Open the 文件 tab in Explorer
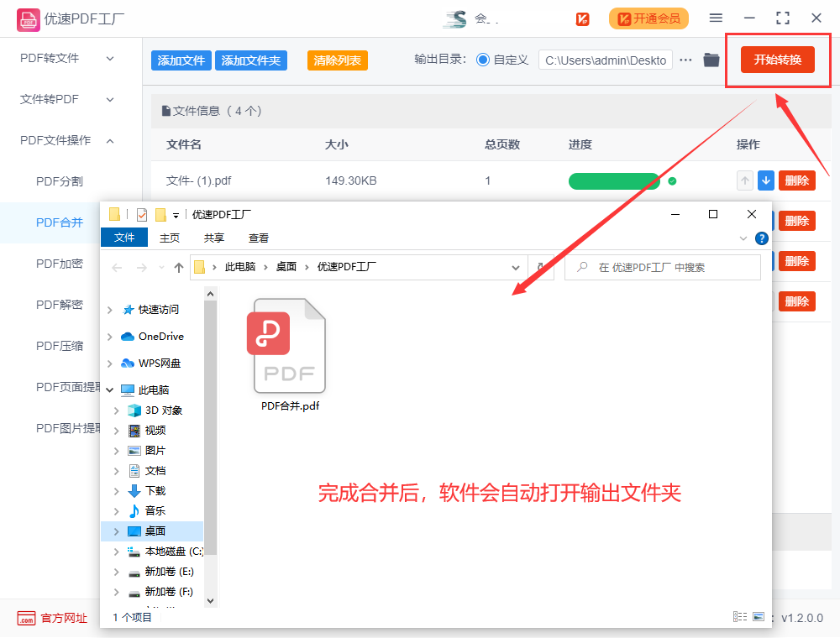 [x=124, y=238]
